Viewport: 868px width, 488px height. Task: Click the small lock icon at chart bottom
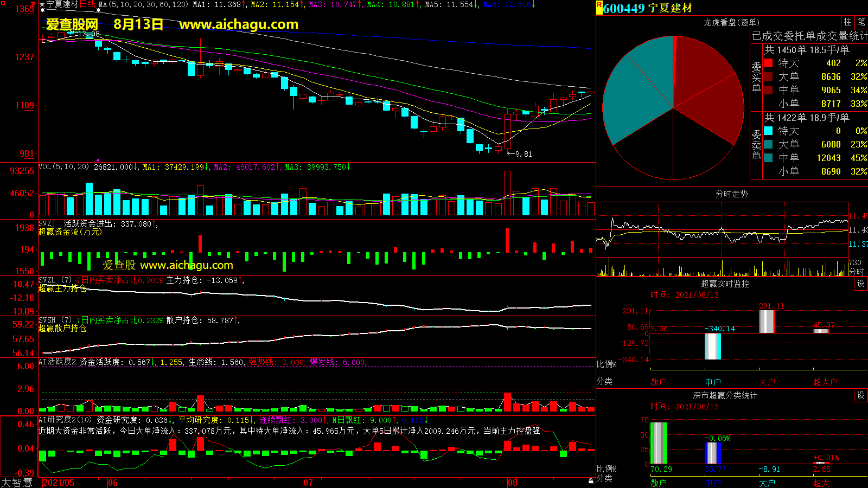pyautogui.click(x=591, y=481)
